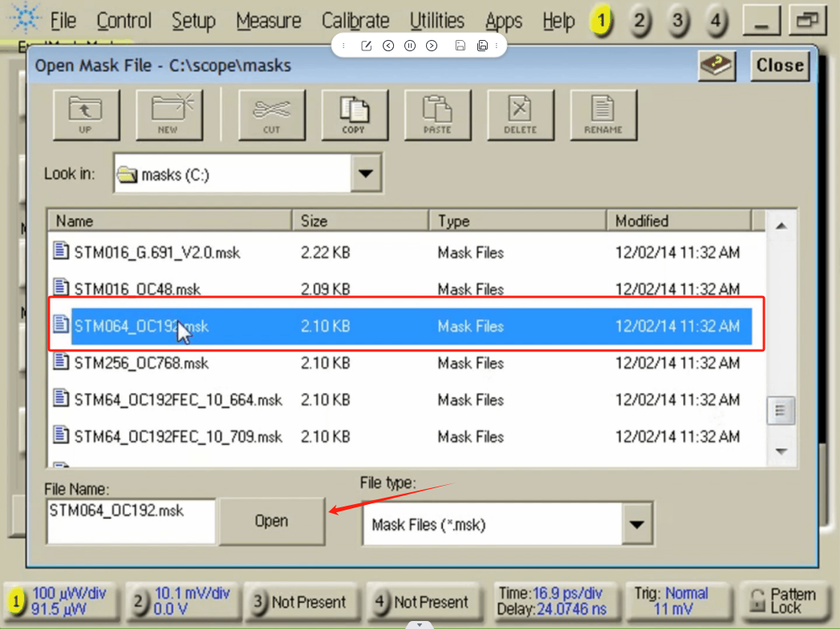This screenshot has height=629, width=840.
Task: Open the Calibrate menu
Action: coord(355,22)
